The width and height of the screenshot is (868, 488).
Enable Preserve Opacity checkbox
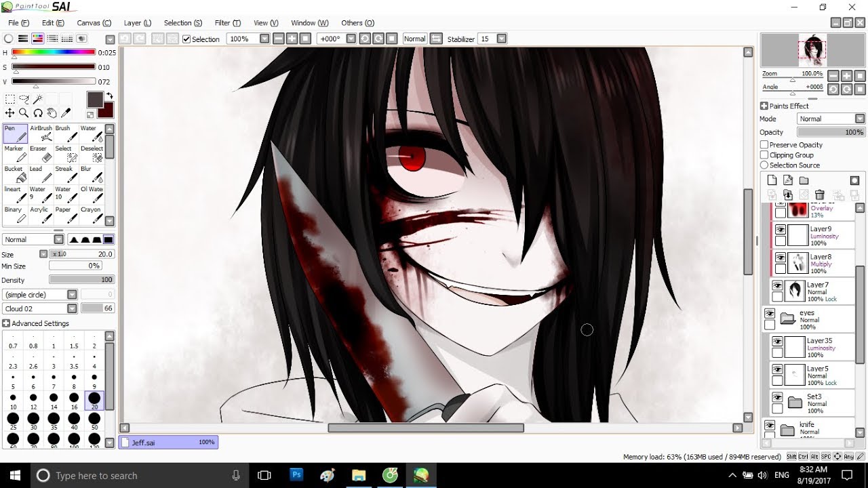[764, 144]
